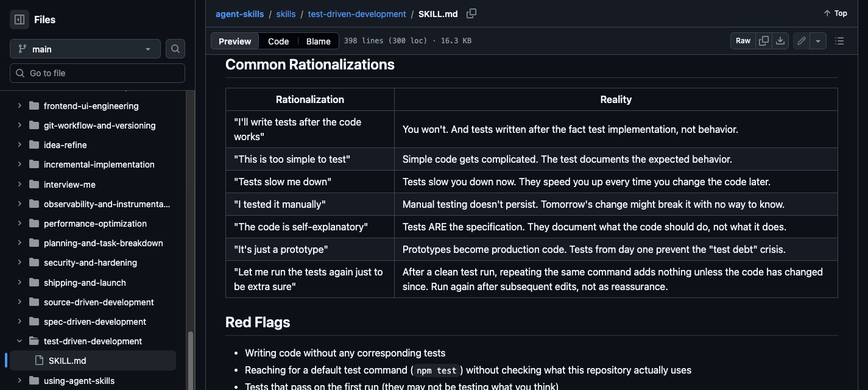Open the shipping-and-launch folder
Viewport: 868px width, 390px height.
pos(85,283)
